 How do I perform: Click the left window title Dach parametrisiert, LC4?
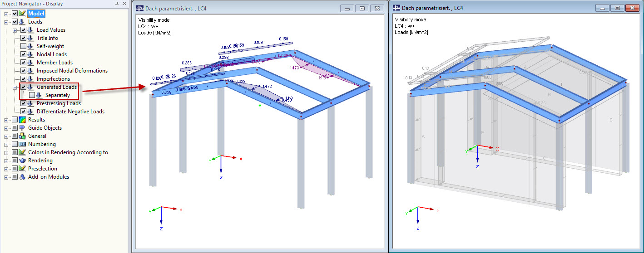coord(176,8)
